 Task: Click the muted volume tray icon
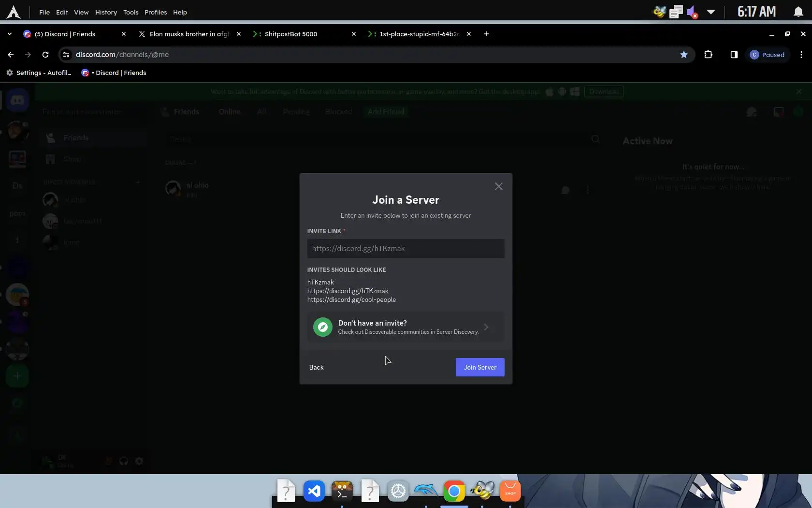(x=692, y=12)
